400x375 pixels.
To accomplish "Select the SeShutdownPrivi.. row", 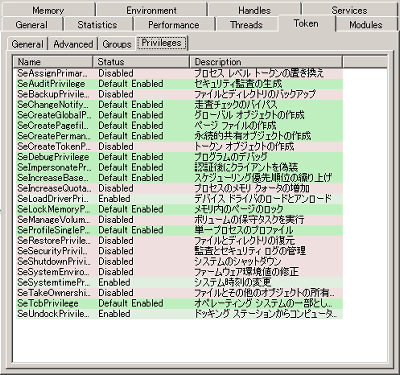I will 179,262.
